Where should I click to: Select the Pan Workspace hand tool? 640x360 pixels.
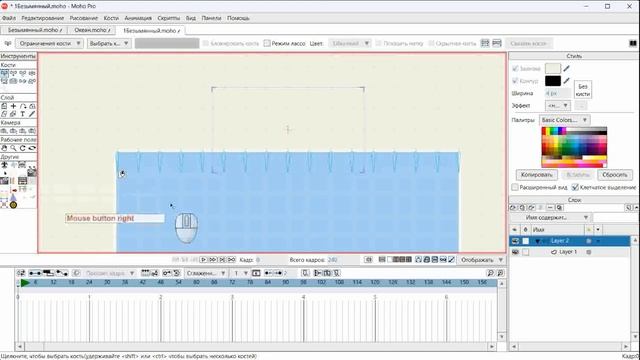point(4,148)
